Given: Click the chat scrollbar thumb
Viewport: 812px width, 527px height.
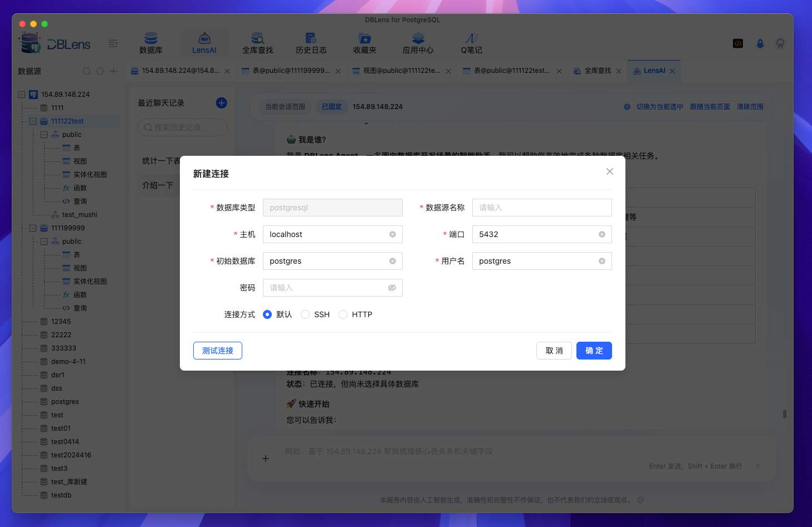Looking at the screenshot, I should click(785, 414).
